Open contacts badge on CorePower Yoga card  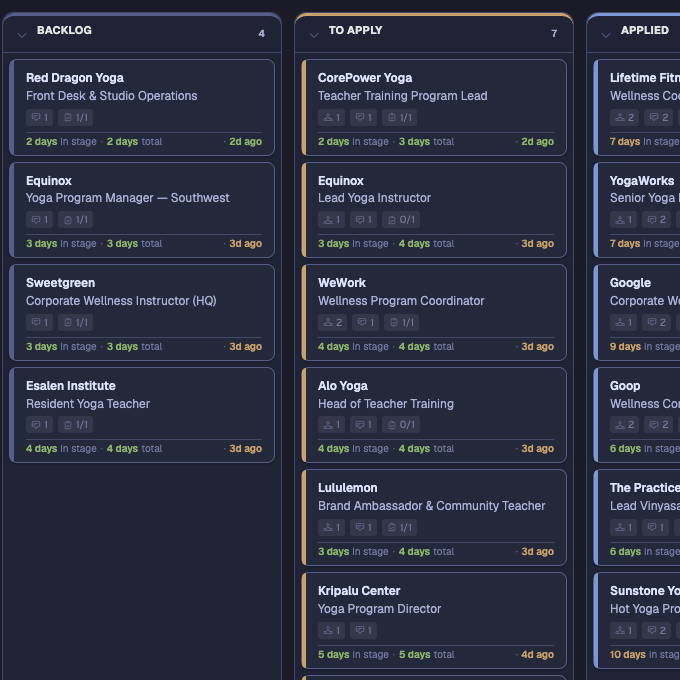click(331, 118)
